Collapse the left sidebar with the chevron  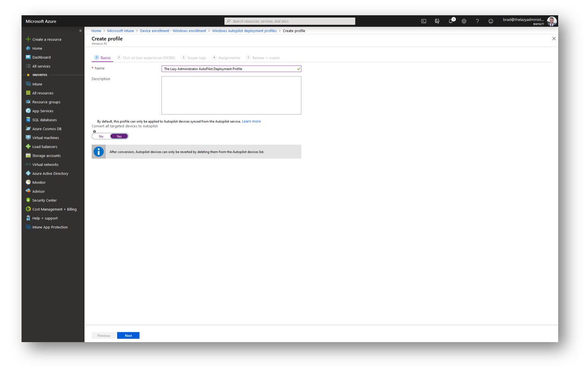tap(80, 31)
